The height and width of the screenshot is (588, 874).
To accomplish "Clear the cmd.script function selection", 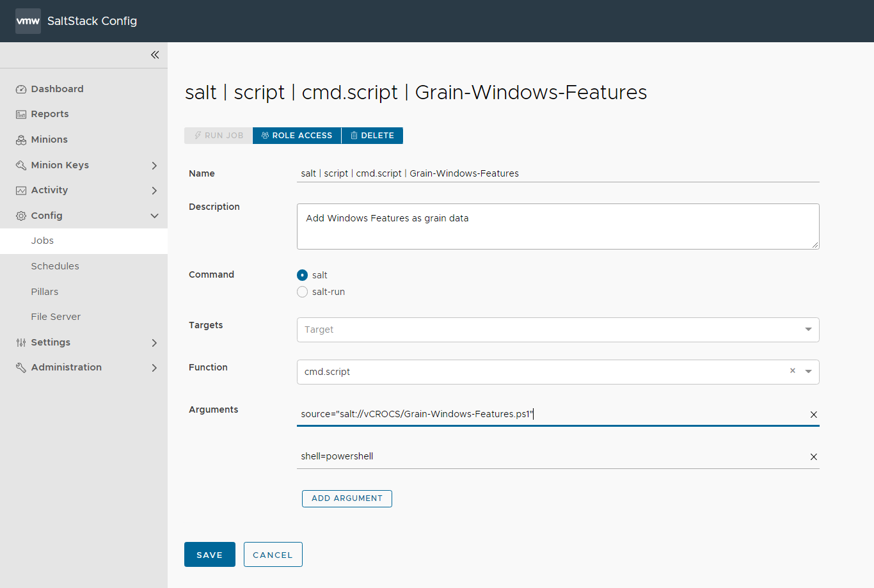I will click(792, 371).
